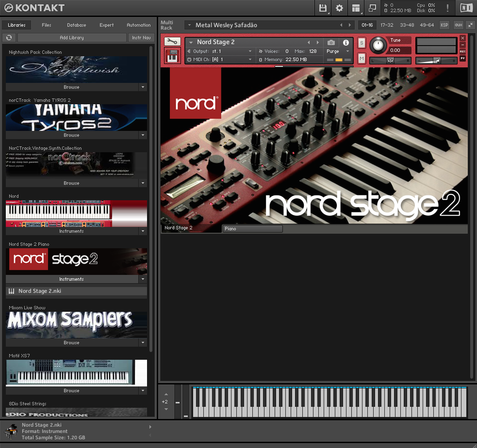This screenshot has height=448, width=477.
Task: Browse the Yamaha TYROS 2 library
Action: click(x=72, y=135)
